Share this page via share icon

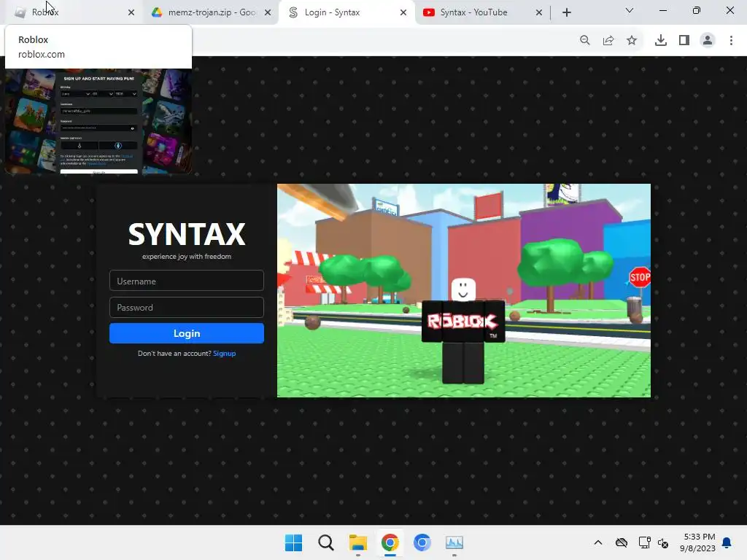tap(608, 41)
